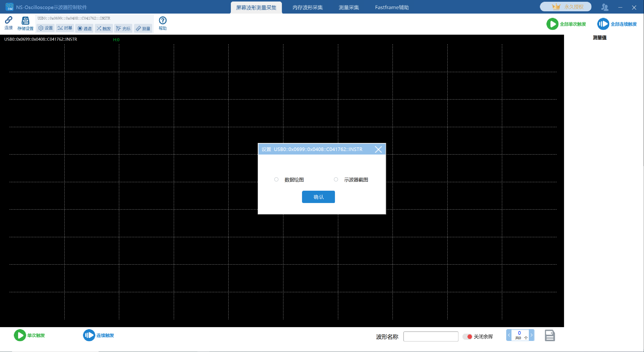This screenshot has height=352, width=644.
Task: Click the save waveform disk icon
Action: (x=550, y=335)
